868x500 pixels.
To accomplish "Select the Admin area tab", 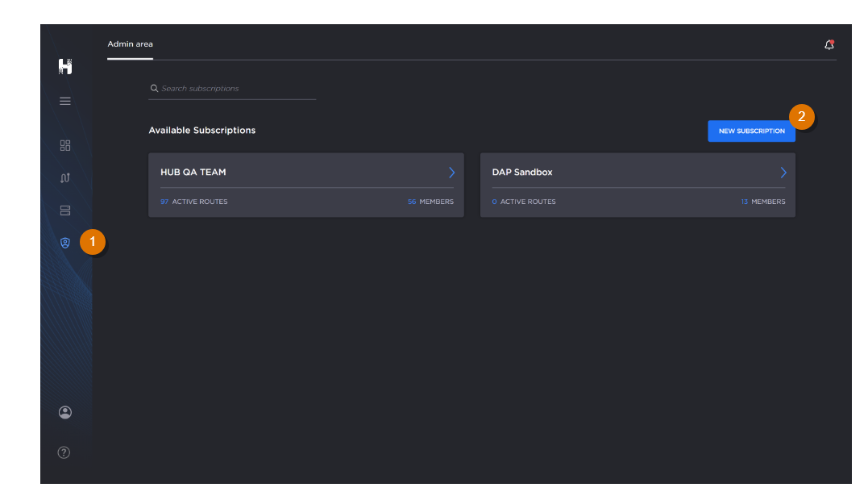I will (x=131, y=44).
